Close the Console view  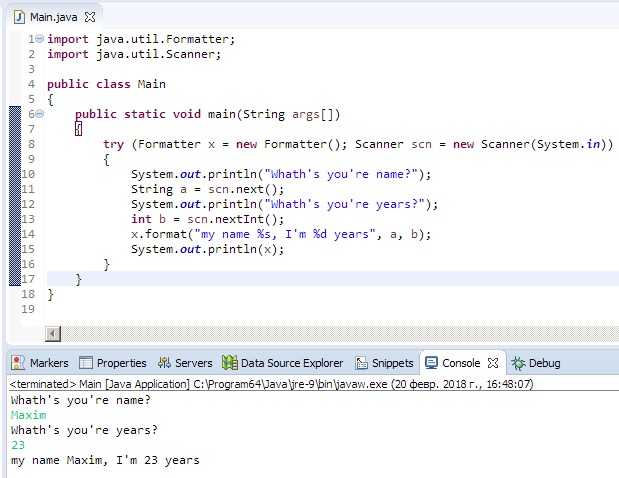click(x=493, y=362)
